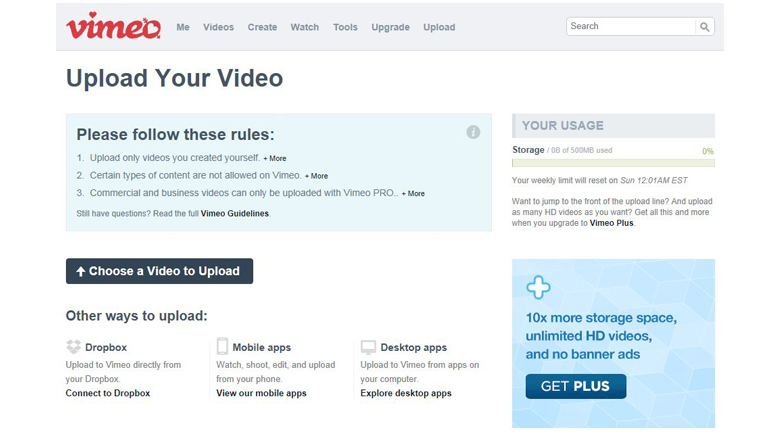Open the Watch menu
This screenshot has width=777, height=437.
[x=305, y=27]
